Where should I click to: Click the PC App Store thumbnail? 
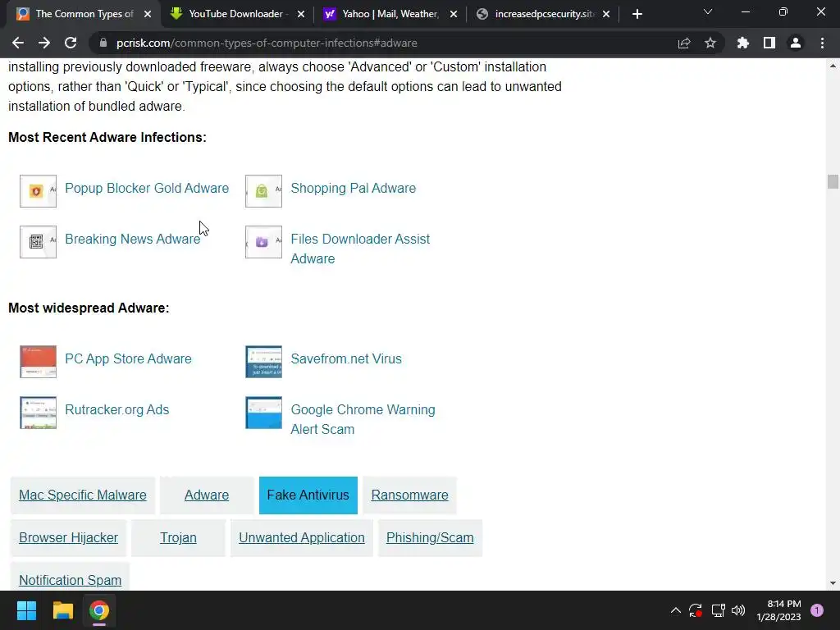(38, 362)
